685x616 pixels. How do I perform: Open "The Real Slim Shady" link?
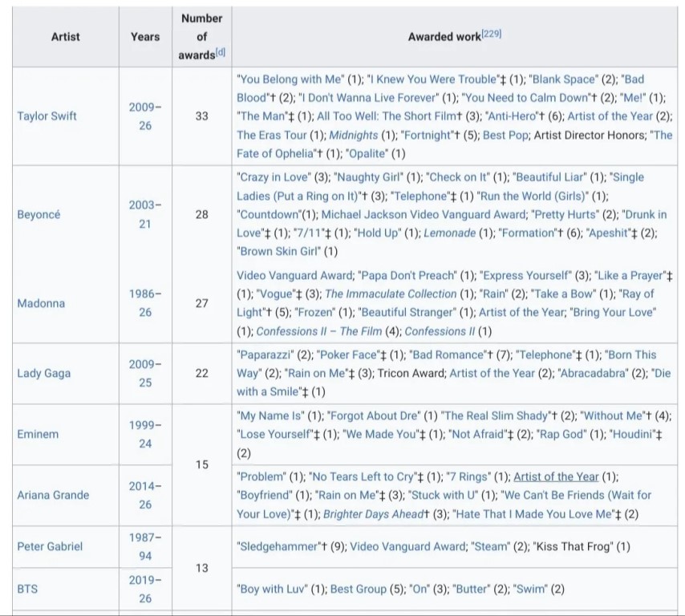coord(497,415)
